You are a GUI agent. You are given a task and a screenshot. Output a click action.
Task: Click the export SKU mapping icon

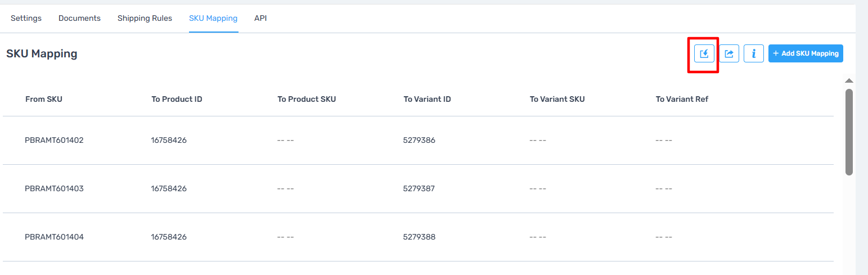(729, 53)
